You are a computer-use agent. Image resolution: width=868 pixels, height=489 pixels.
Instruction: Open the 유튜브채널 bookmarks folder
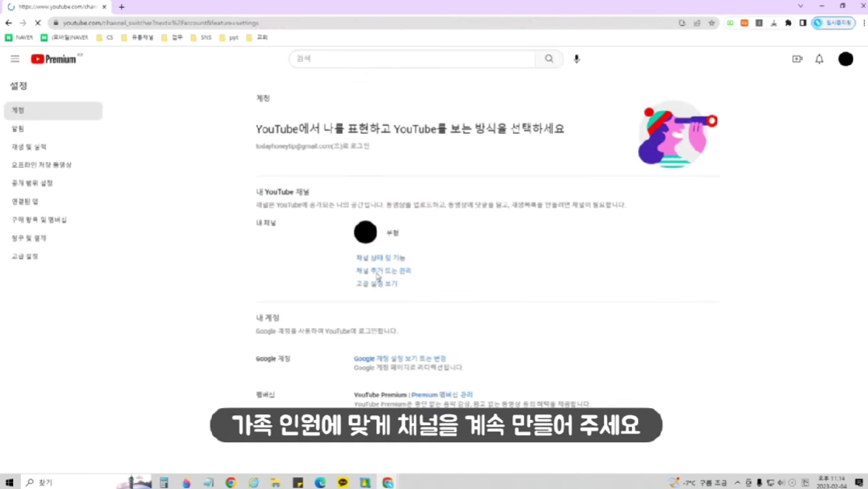point(138,37)
